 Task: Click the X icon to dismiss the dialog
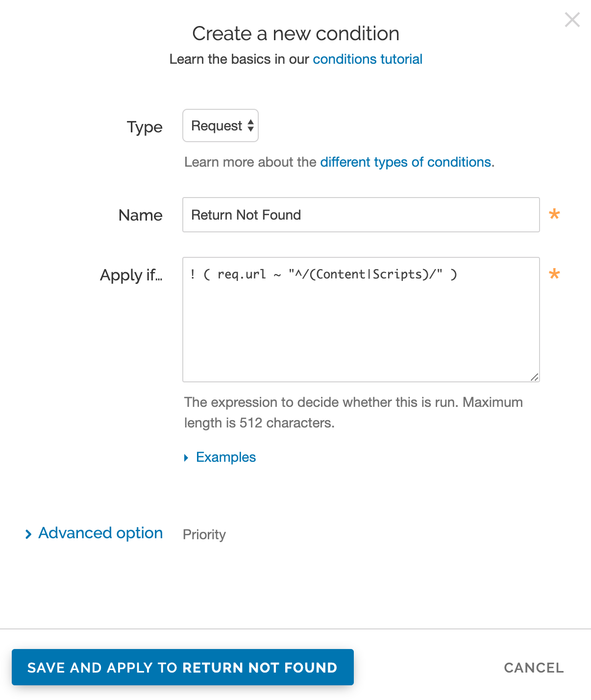(x=572, y=20)
